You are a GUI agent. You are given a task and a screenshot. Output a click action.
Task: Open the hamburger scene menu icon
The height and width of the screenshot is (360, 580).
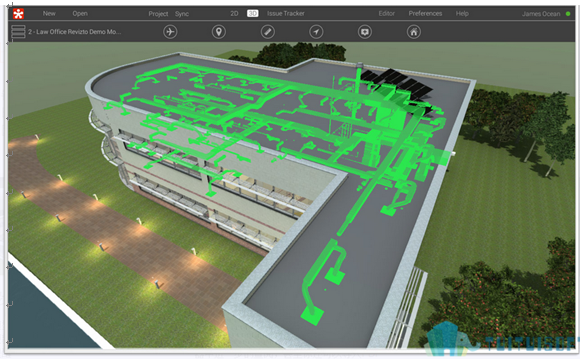pos(18,32)
